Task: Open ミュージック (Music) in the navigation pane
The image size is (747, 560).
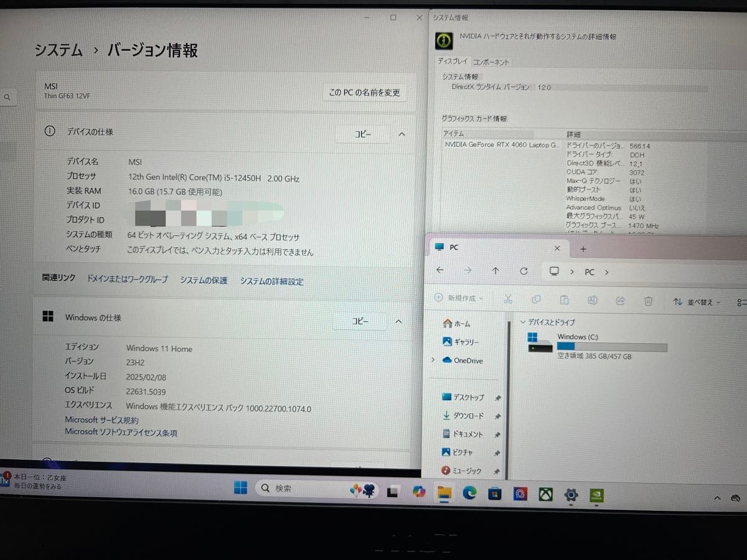Action: 461,470
